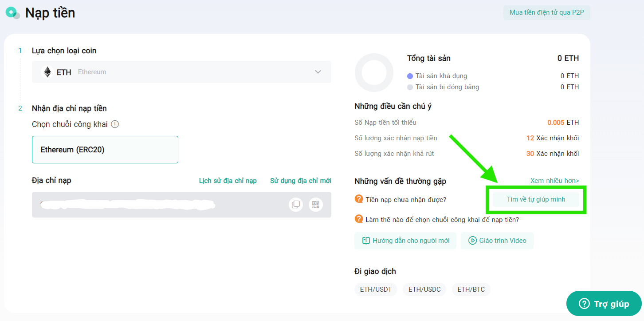Go to ETH/USDT trading pair

pos(376,289)
